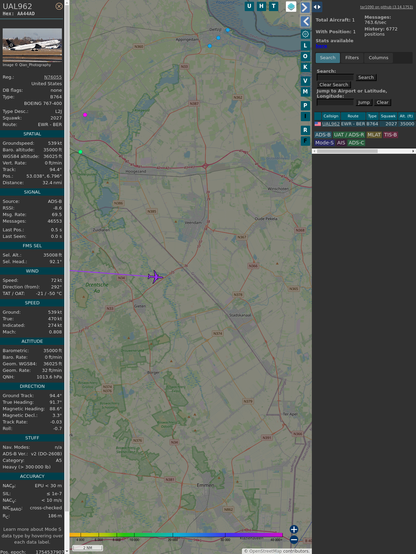Open the map layer selector icon
This screenshot has width=416, height=554.
291,6
